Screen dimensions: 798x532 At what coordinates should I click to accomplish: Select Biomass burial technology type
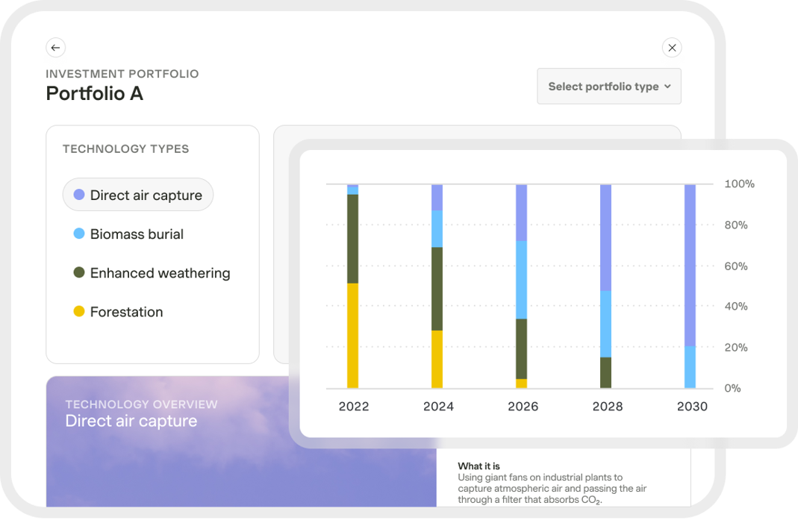coord(128,234)
